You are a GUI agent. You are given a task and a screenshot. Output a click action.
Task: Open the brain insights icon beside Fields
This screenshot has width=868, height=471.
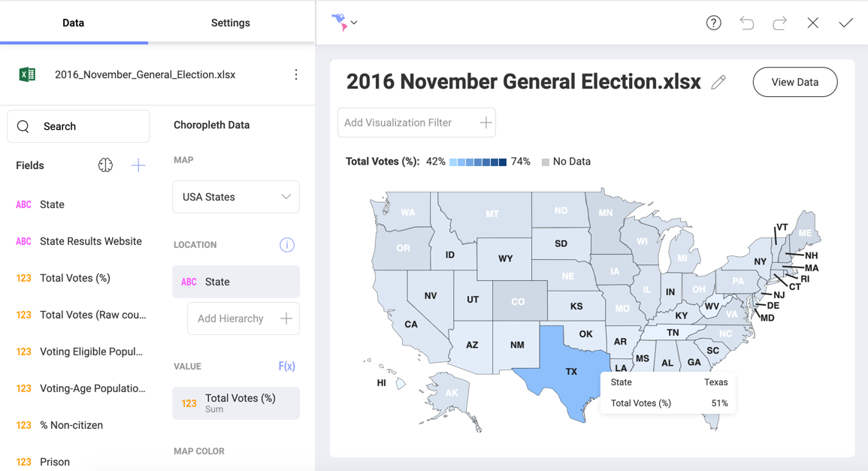click(x=105, y=165)
